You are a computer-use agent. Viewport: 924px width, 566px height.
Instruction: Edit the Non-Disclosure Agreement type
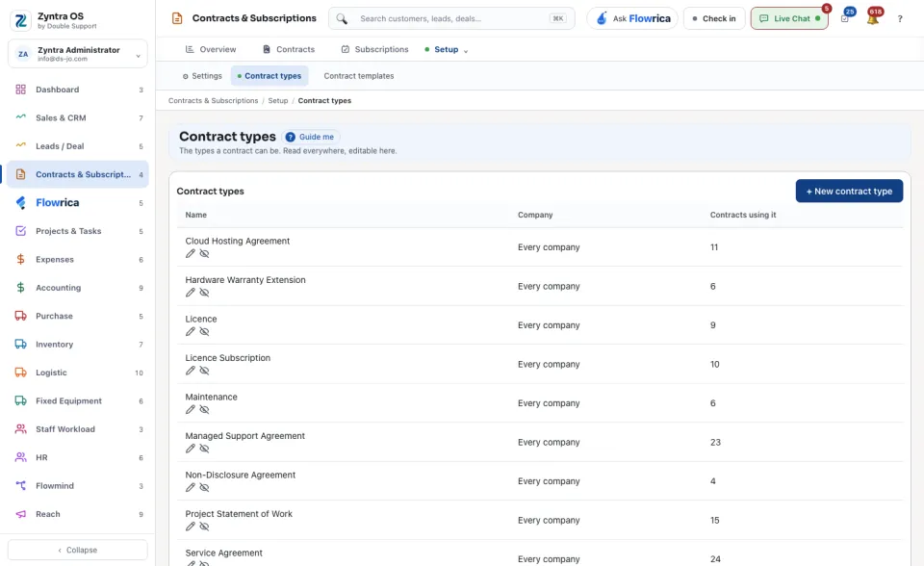[x=191, y=487]
